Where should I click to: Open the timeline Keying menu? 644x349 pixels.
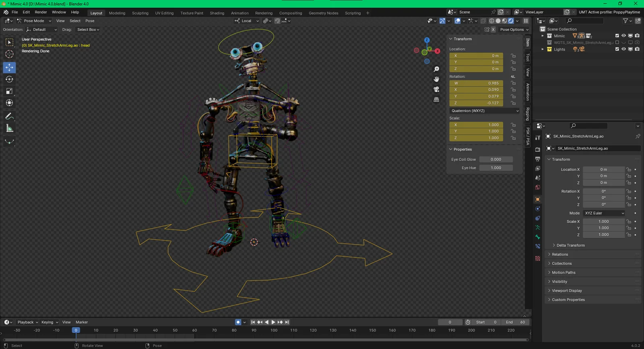[50, 322]
